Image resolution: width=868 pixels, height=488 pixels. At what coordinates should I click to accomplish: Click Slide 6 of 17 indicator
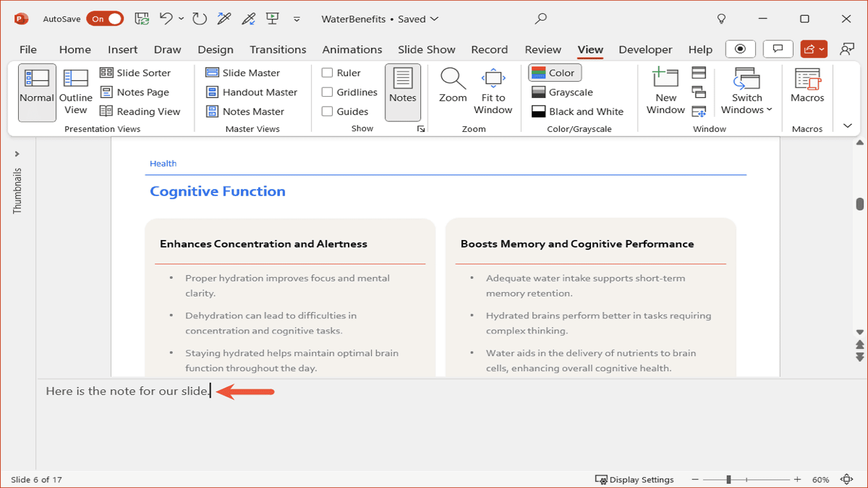coord(36,479)
